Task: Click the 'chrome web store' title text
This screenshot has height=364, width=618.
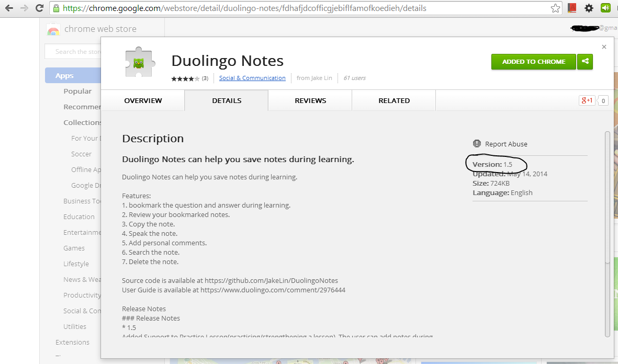Action: pos(100,29)
